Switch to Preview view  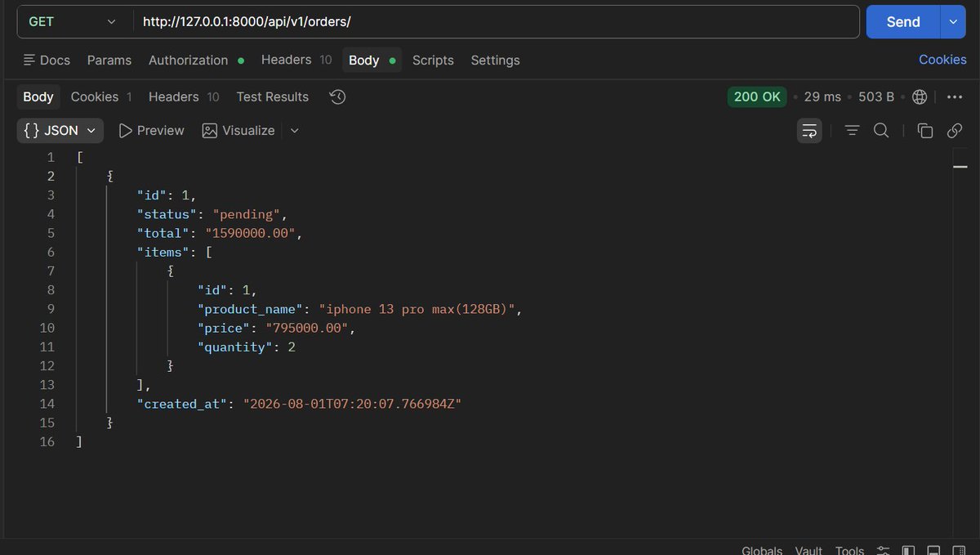pyautogui.click(x=151, y=131)
